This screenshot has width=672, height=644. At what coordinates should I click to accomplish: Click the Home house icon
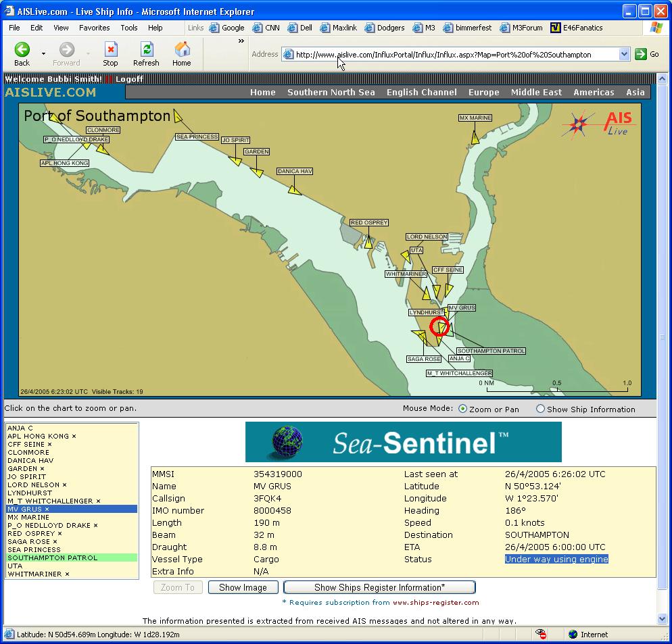(182, 50)
